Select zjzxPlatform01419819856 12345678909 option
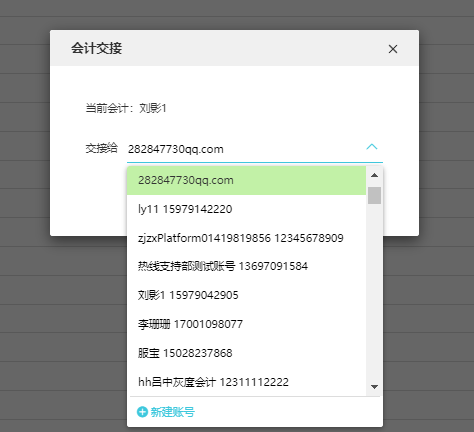The width and height of the screenshot is (474, 432). tap(246, 238)
